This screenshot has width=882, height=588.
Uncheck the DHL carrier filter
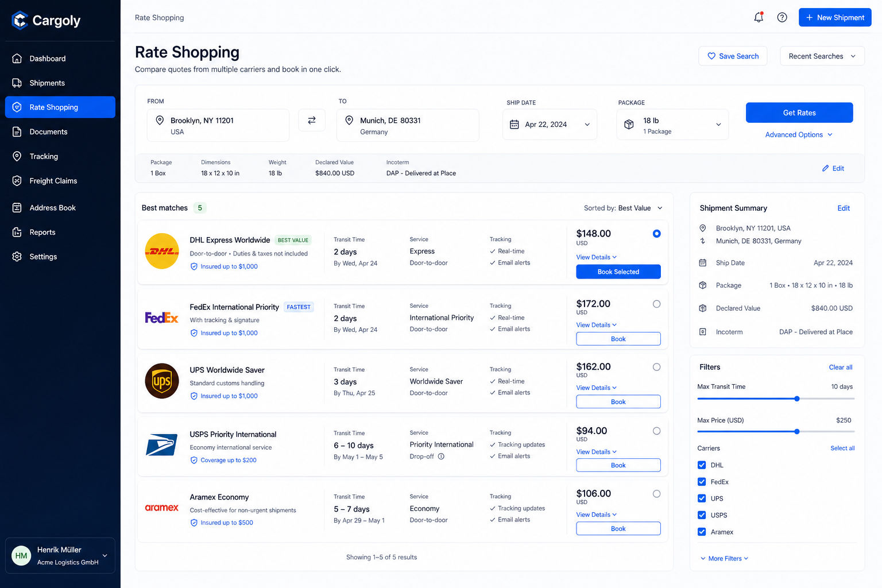point(702,465)
